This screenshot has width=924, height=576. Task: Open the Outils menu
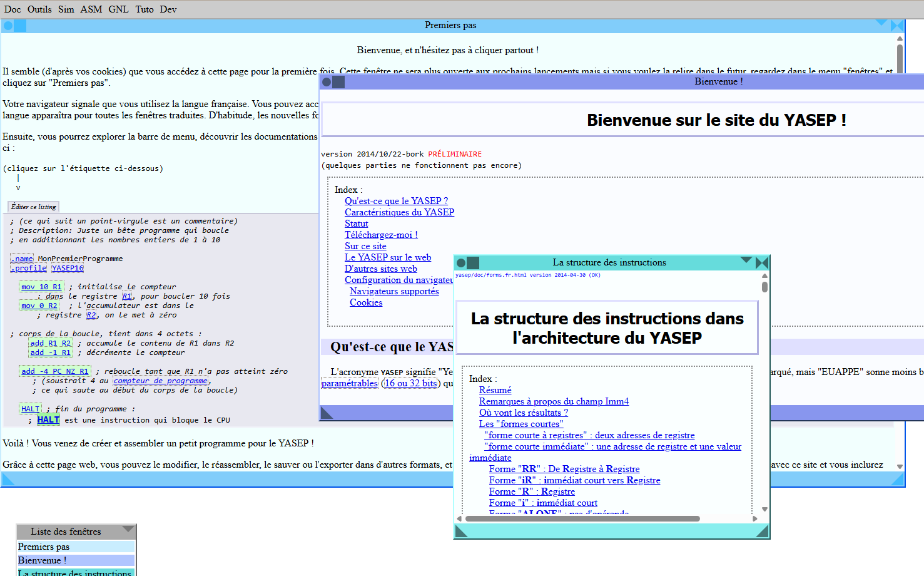39,9
